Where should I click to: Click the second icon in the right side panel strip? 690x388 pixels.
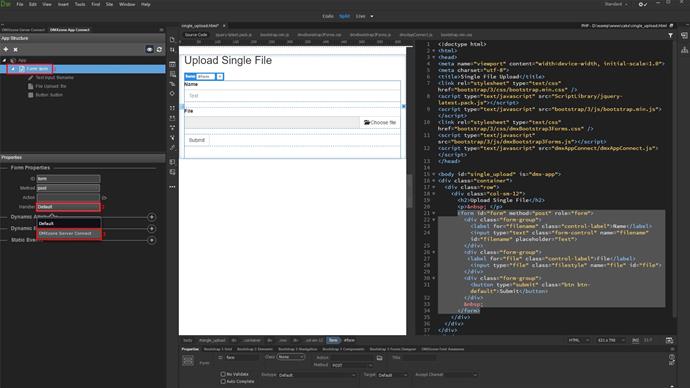tap(684, 50)
